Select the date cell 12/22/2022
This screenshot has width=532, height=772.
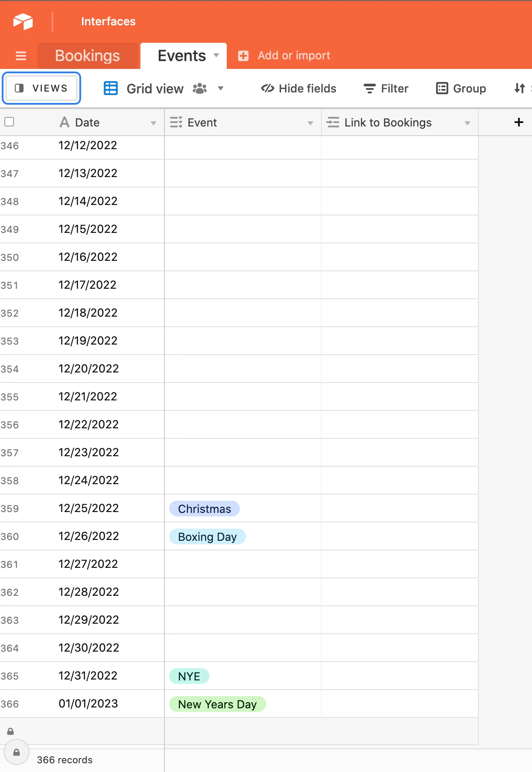click(x=89, y=424)
